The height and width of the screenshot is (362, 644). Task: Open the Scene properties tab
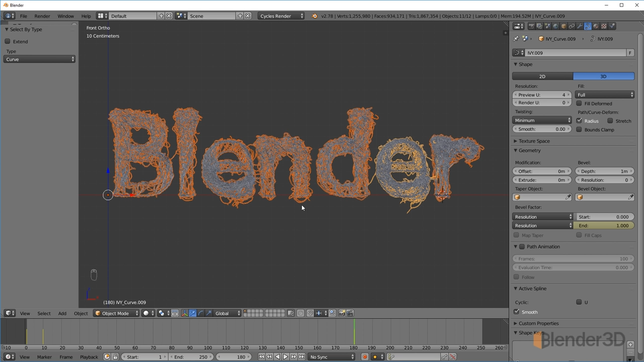tap(547, 26)
